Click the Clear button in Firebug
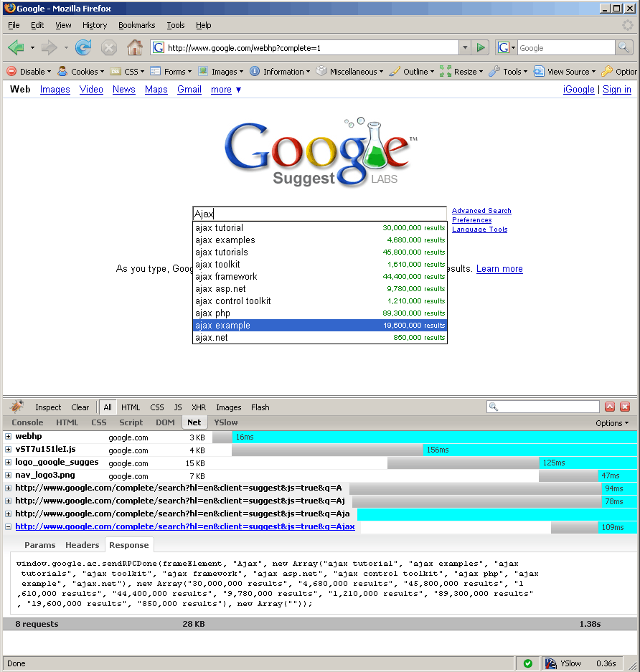This screenshot has width=640, height=672. [x=80, y=407]
